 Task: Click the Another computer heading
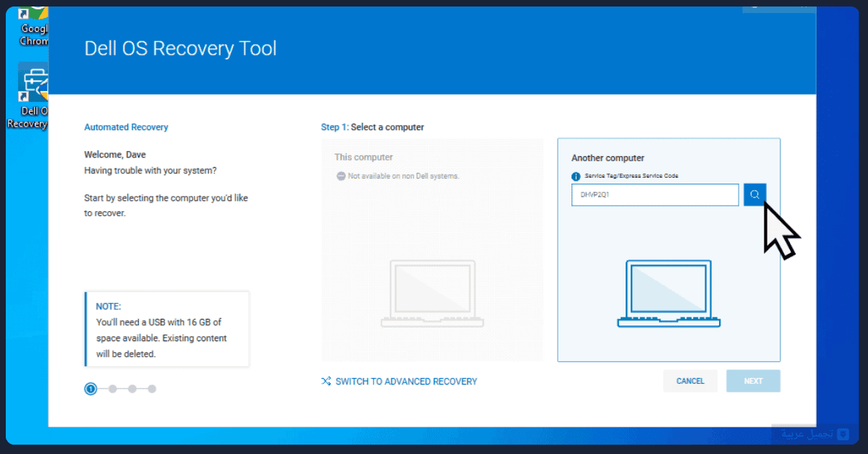click(608, 158)
